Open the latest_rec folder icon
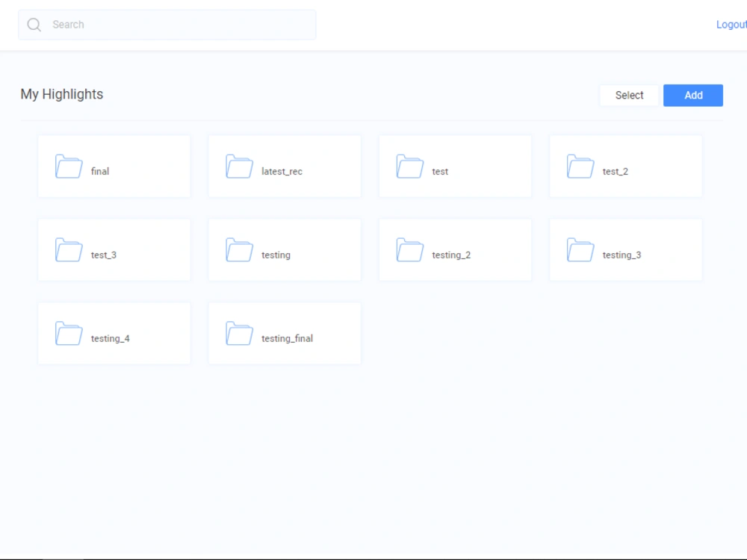The height and width of the screenshot is (560, 747). click(239, 167)
